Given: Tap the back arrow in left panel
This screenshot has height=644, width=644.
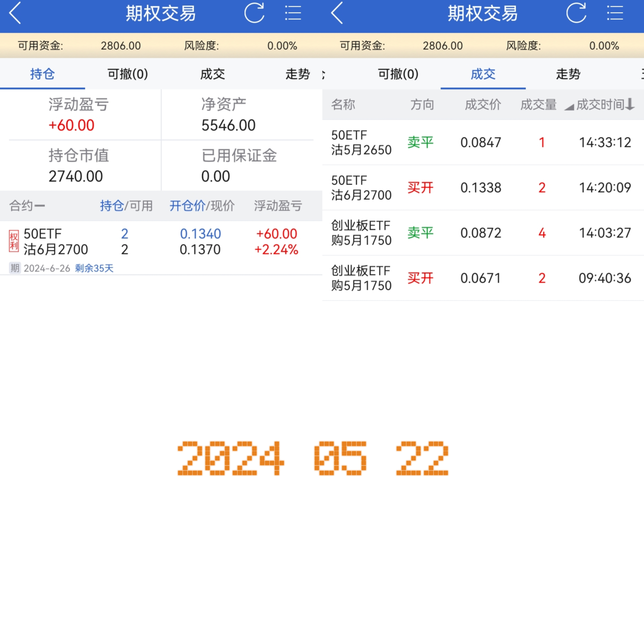Looking at the screenshot, I should click(15, 13).
